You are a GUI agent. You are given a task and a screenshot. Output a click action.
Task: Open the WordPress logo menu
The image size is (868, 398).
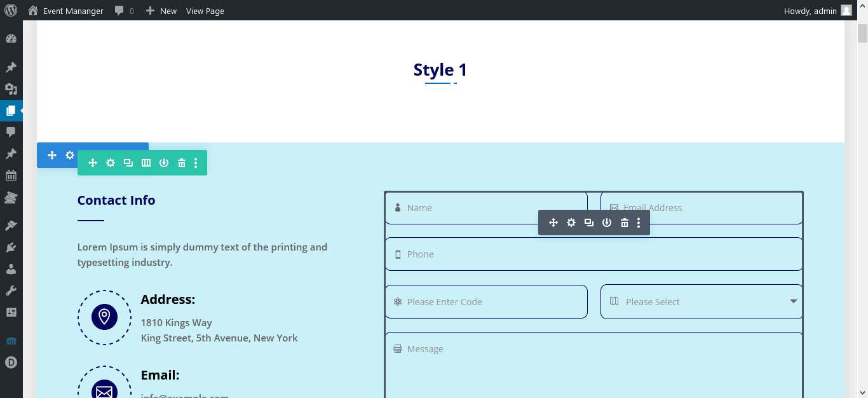coord(11,10)
